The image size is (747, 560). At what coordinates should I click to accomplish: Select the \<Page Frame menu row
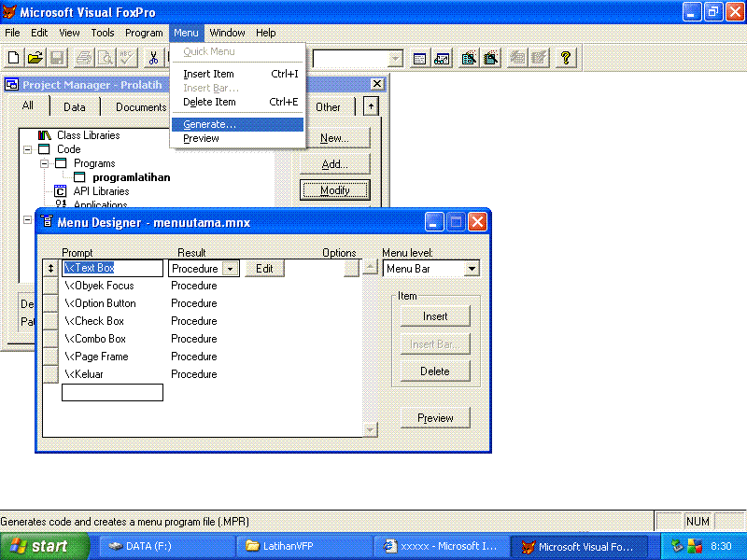[x=96, y=357]
